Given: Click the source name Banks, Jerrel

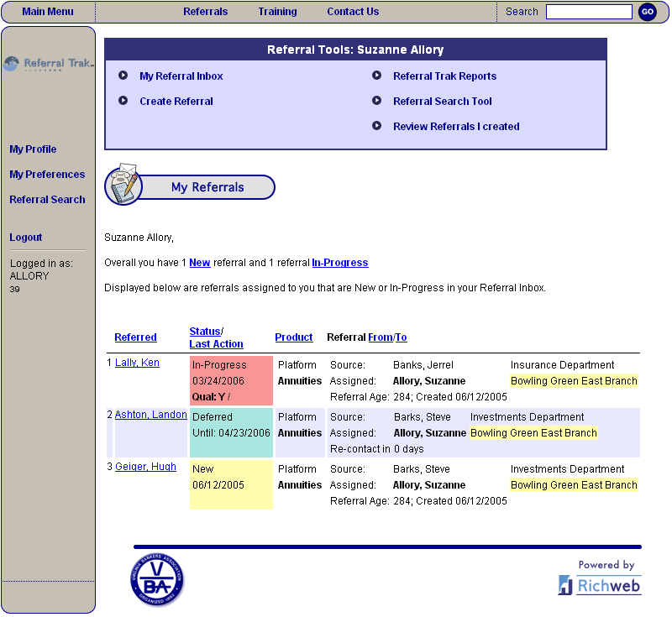Looking at the screenshot, I should (x=423, y=365).
